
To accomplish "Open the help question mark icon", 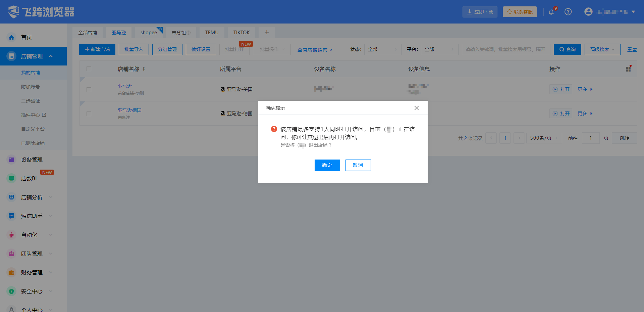I will (568, 12).
